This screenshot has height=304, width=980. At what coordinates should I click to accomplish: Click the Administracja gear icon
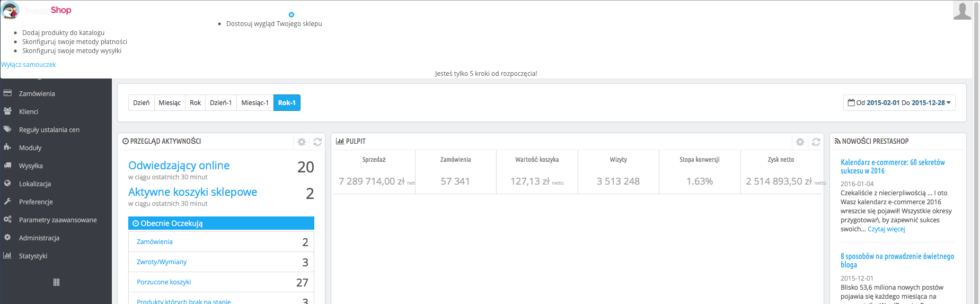[7, 238]
